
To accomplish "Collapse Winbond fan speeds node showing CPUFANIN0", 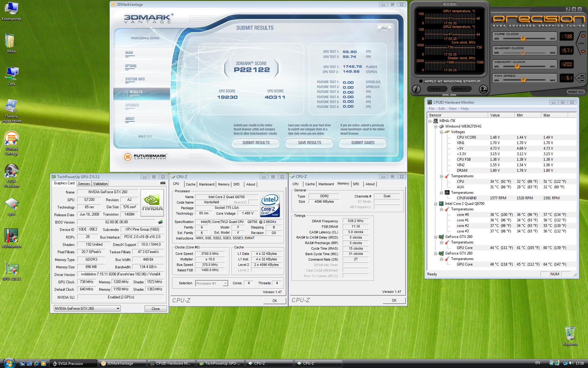I will [442, 193].
